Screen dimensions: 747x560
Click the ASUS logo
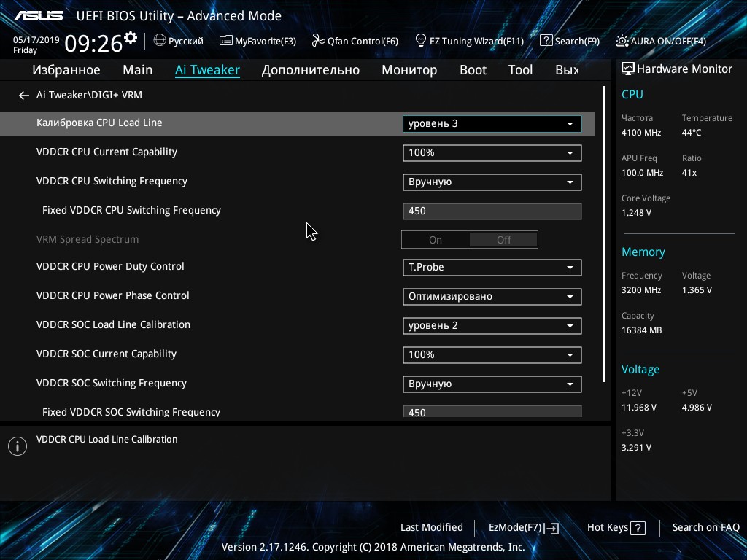coord(38,16)
